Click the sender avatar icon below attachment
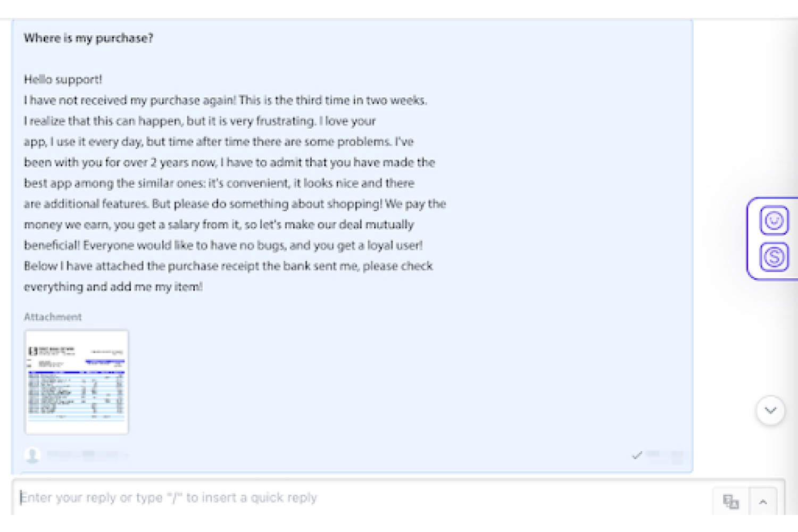798x532 pixels. [x=32, y=455]
